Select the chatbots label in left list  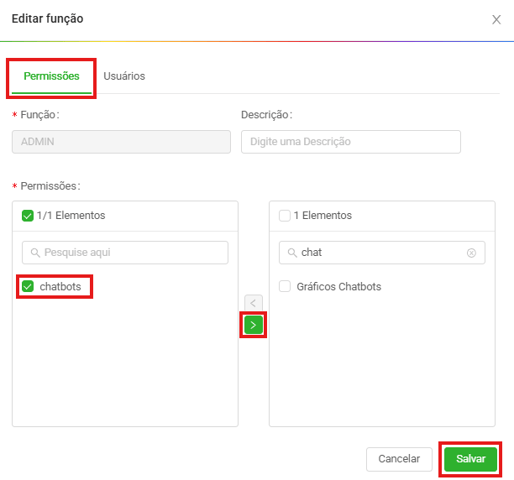(60, 287)
